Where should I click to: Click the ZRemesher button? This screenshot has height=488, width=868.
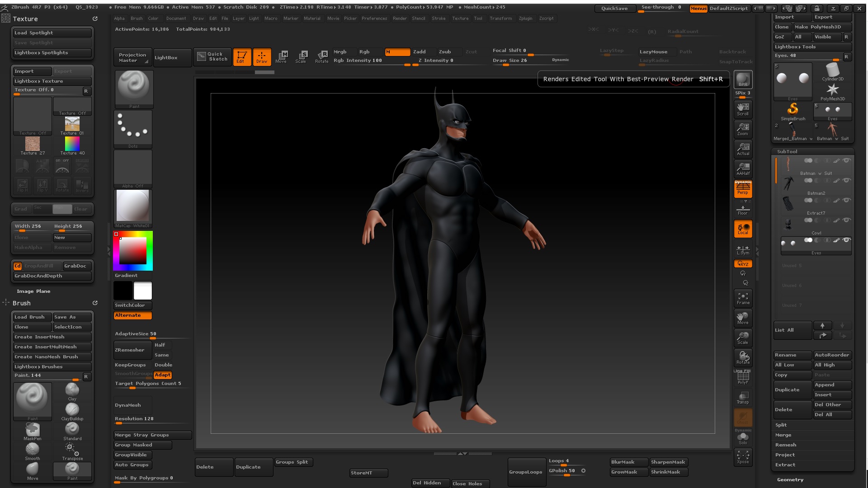[132, 350]
